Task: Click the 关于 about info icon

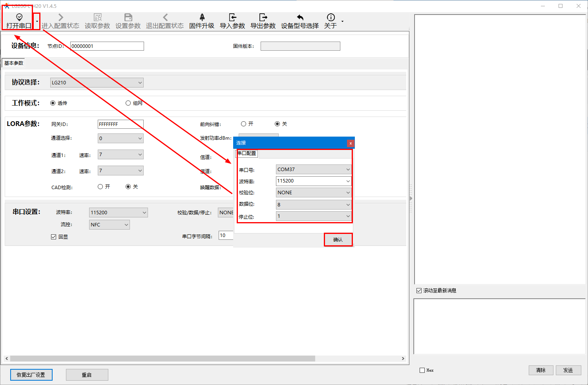Action: 331,17
